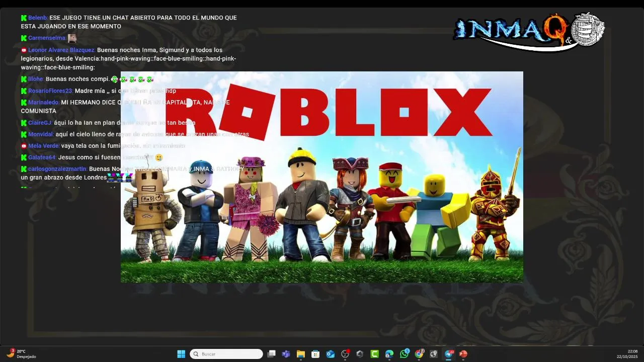Click username Marinaledo in chat
Viewport: 644px width, 362px height.
tap(44, 103)
